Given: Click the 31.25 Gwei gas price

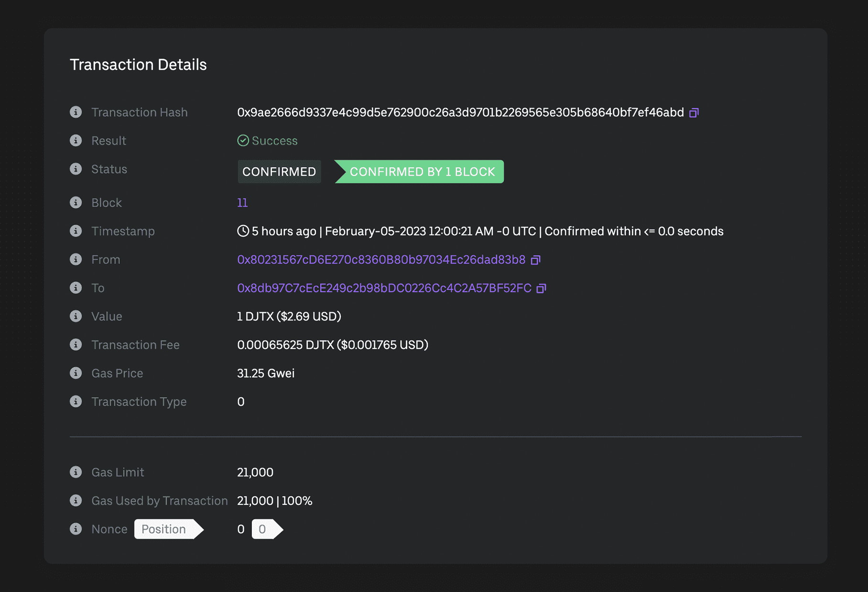Looking at the screenshot, I should pyautogui.click(x=266, y=373).
